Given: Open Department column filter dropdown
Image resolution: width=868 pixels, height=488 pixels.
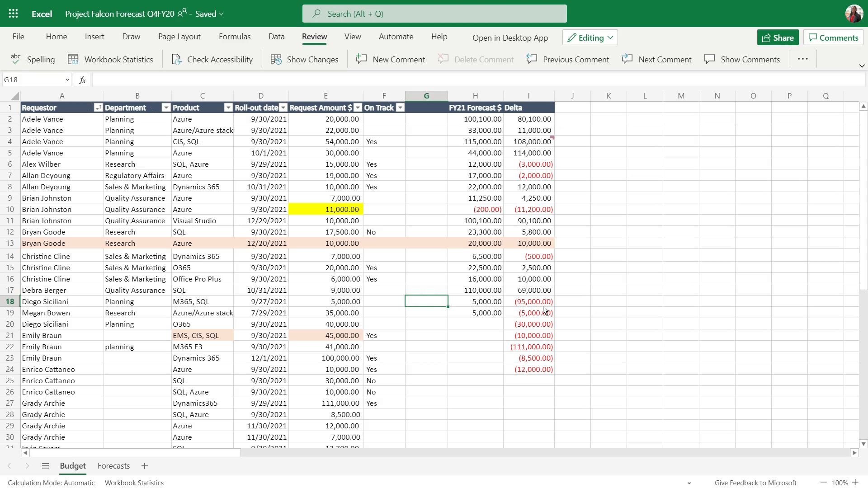Looking at the screenshot, I should tap(166, 108).
